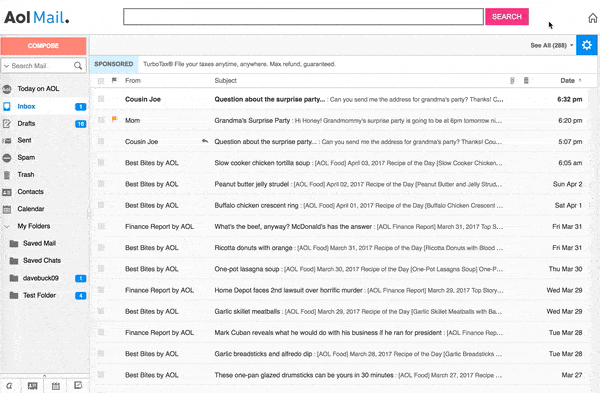Sort by the From column header
The width and height of the screenshot is (600, 393).
133,80
